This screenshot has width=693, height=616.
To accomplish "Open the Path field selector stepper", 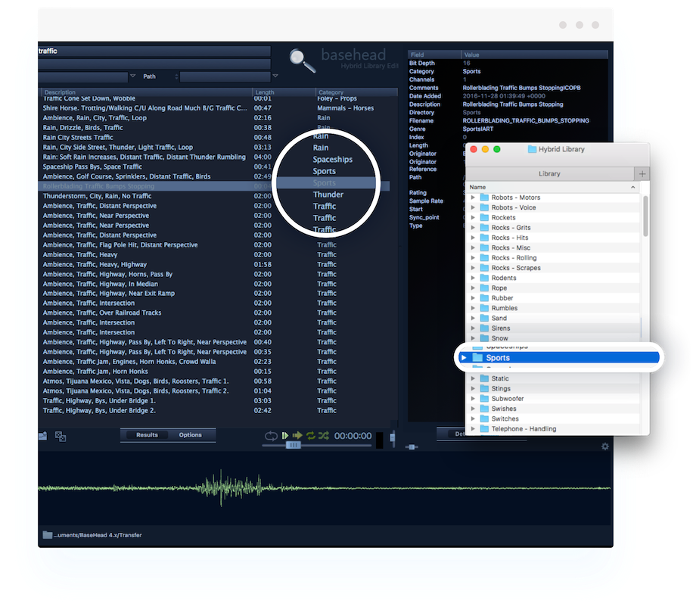I will 176,76.
